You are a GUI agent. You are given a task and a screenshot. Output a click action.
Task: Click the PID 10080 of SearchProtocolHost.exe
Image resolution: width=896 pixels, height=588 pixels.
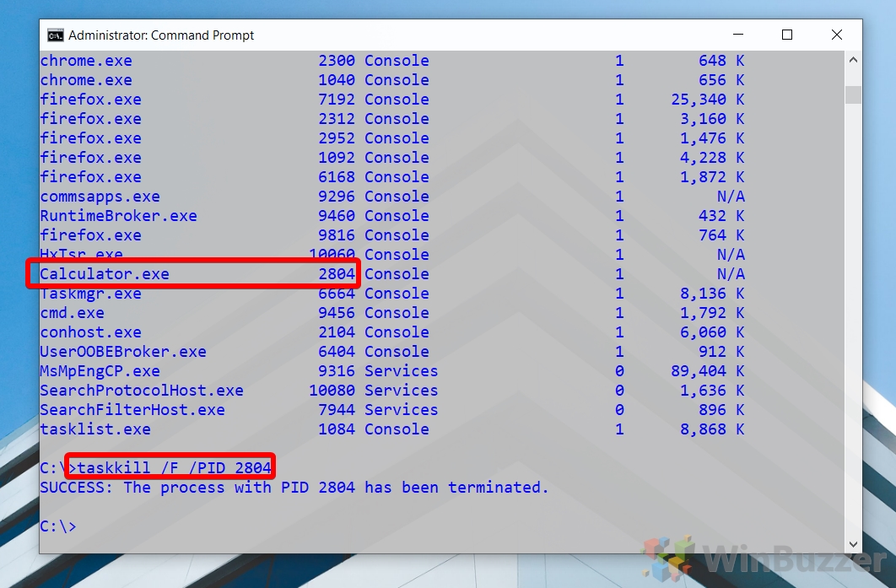click(332, 391)
